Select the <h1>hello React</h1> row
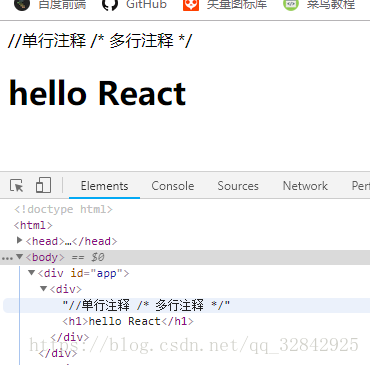 click(x=128, y=321)
